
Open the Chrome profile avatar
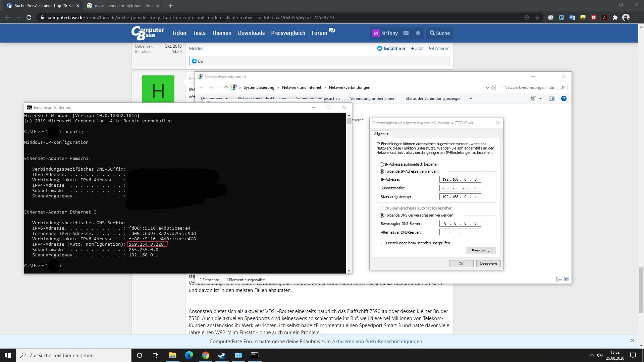point(626,17)
